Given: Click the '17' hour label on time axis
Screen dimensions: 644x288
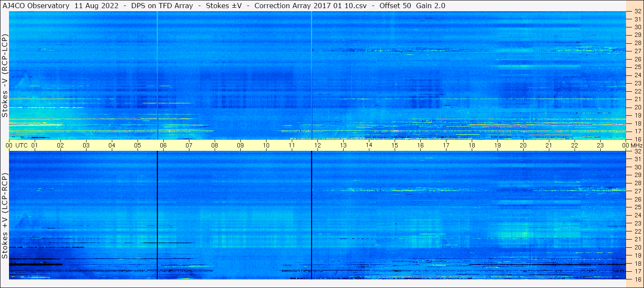Looking at the screenshot, I should [446, 145].
